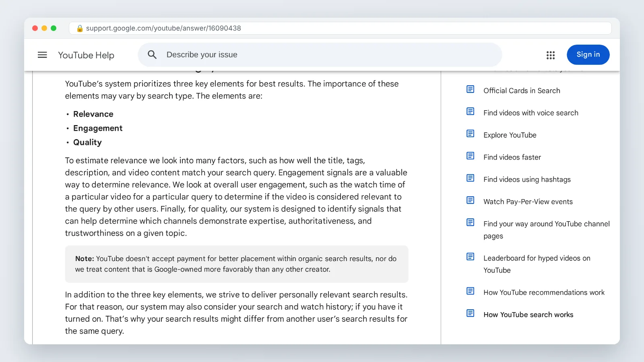Image resolution: width=644 pixels, height=362 pixels.
Task: Open the Explore YouTube article
Action: pos(510,135)
